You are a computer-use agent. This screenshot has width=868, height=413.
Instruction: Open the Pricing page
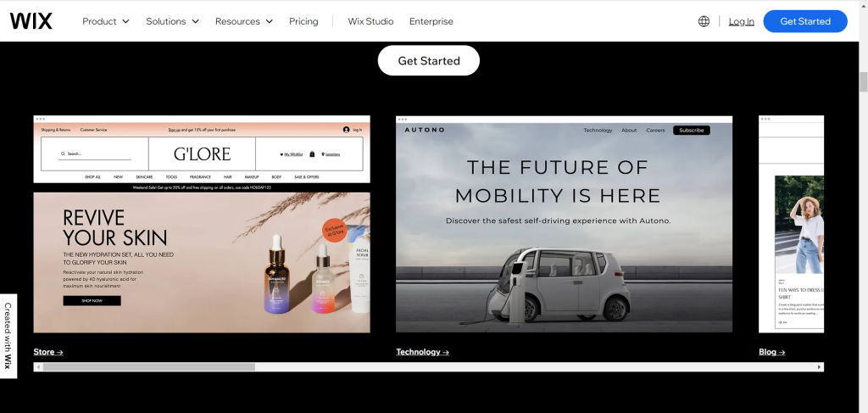click(303, 21)
